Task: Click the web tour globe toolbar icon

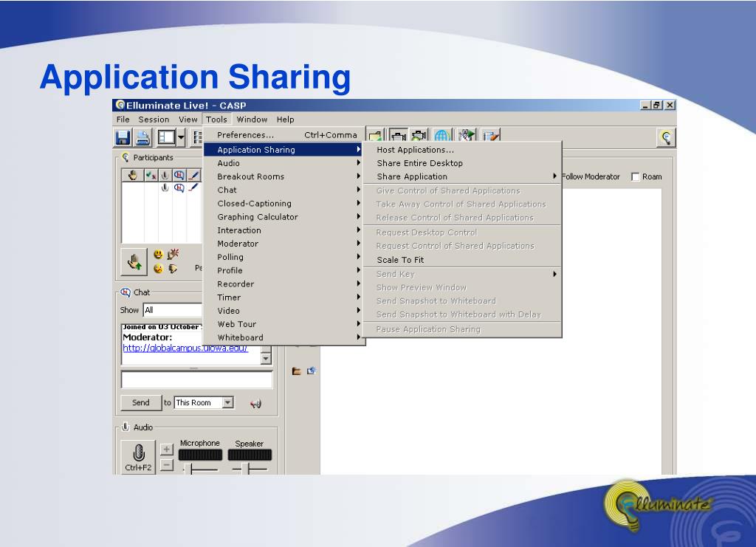Action: pos(442,136)
